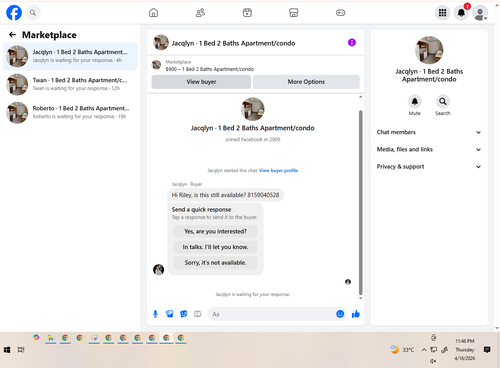Click the chat scrollbar down arrow

tap(360, 298)
